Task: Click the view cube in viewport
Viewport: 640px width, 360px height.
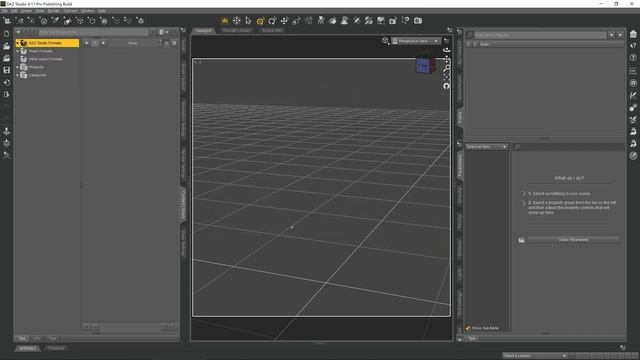Action: tap(425, 65)
